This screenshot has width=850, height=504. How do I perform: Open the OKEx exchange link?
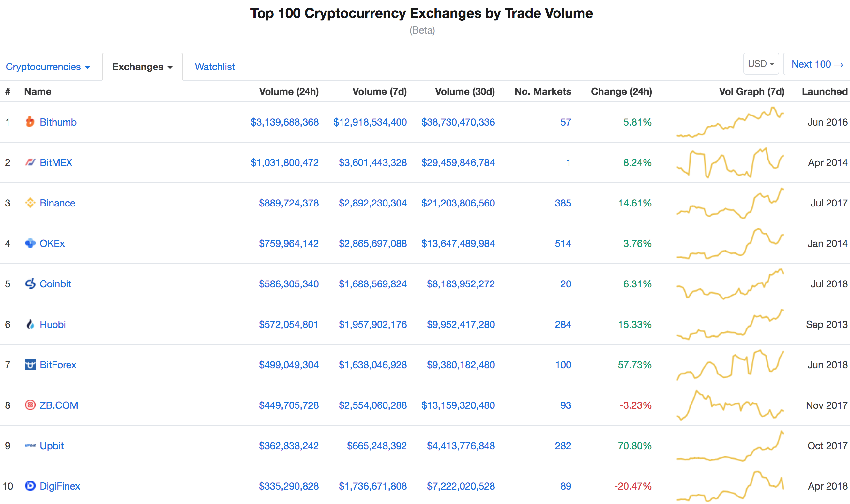coord(52,243)
